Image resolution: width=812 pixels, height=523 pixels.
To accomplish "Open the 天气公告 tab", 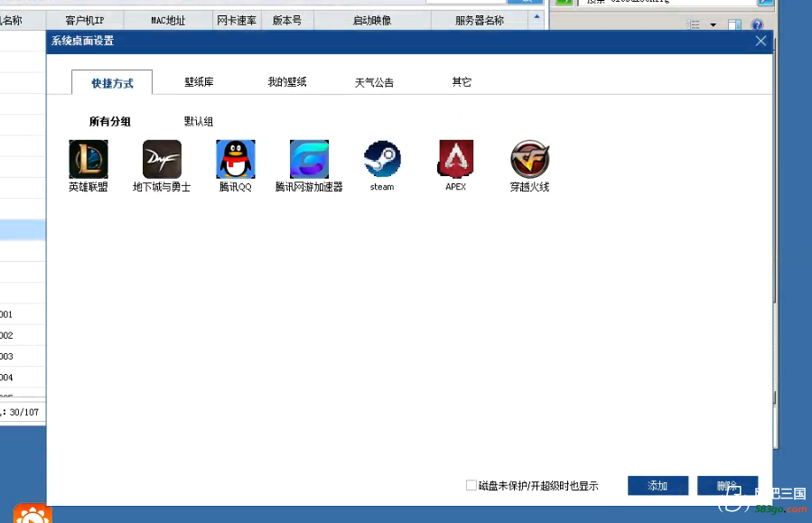I will (374, 82).
